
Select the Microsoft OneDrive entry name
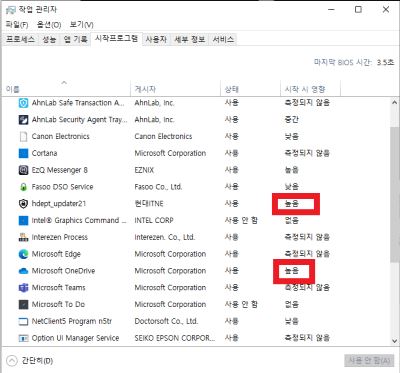pyautogui.click(x=63, y=271)
